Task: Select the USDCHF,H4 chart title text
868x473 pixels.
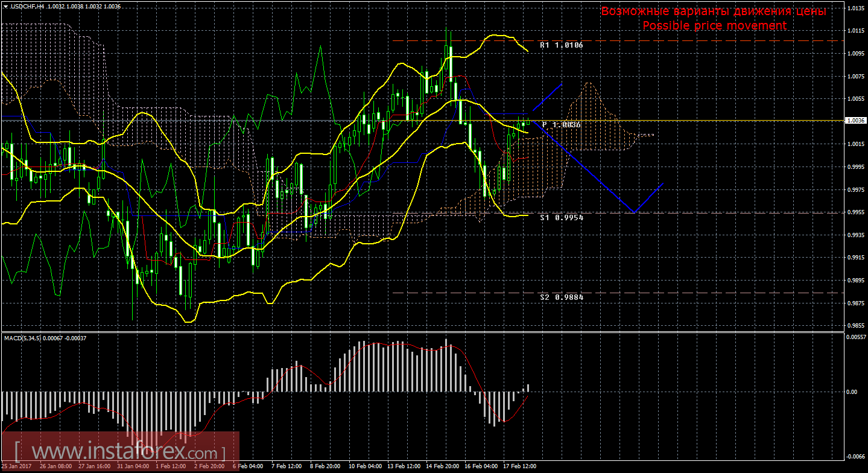Action: (27, 6)
